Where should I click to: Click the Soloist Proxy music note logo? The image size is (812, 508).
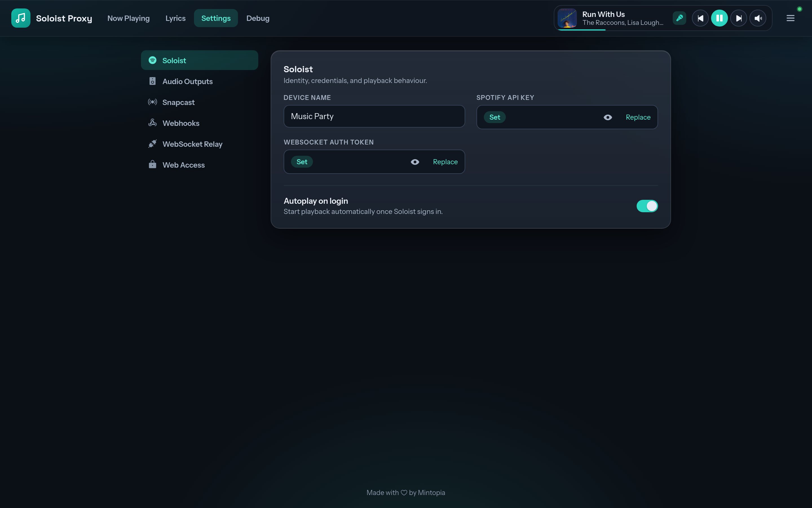click(21, 18)
